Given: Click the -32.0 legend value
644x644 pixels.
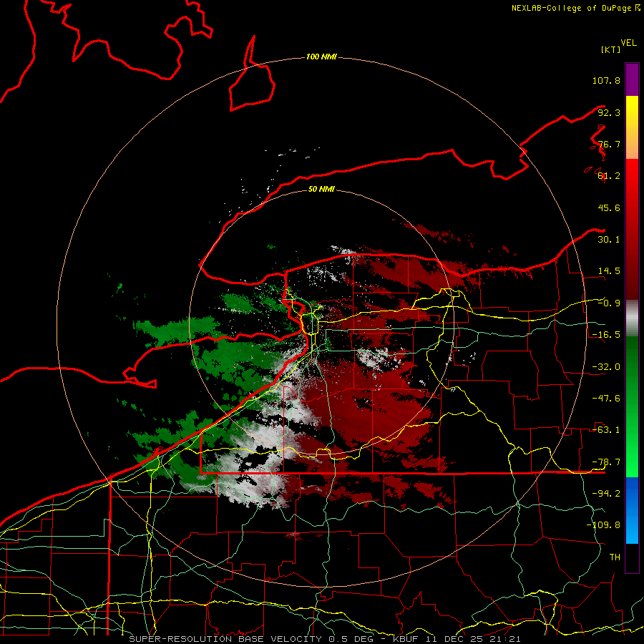Looking at the screenshot, I should click(x=606, y=367).
